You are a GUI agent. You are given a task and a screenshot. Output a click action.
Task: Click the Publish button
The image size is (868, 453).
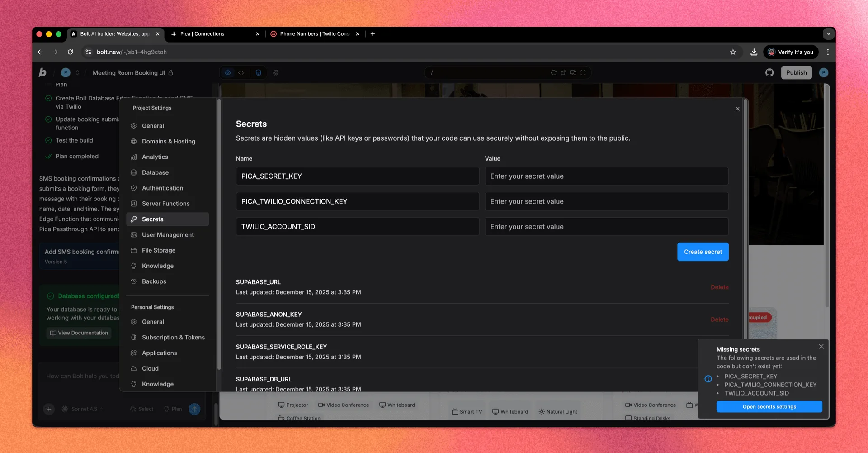tap(796, 72)
